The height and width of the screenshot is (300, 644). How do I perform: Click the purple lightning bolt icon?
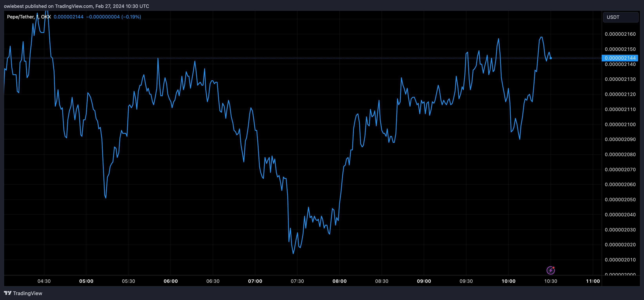pyautogui.click(x=551, y=270)
